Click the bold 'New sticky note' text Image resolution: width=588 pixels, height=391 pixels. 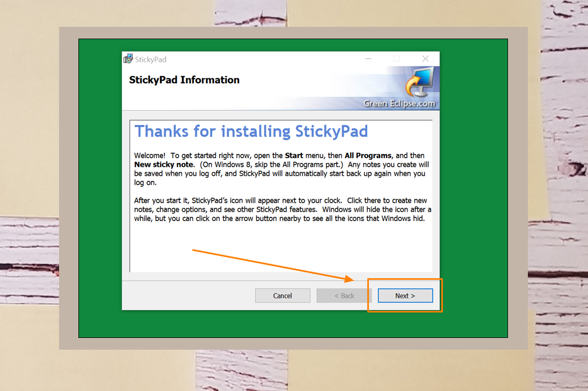[x=164, y=165]
